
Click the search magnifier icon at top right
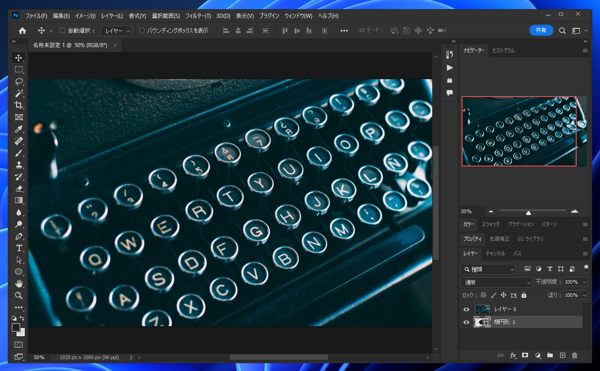tap(562, 31)
